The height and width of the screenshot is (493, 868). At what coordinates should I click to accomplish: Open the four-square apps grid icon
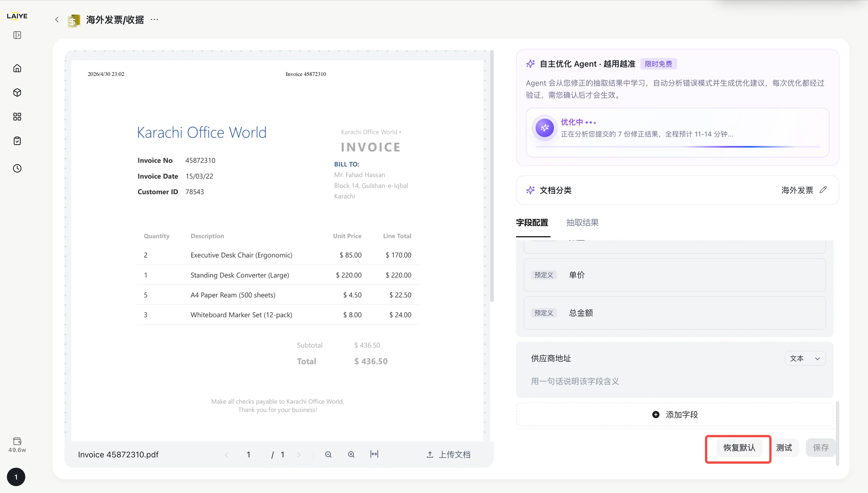17,117
